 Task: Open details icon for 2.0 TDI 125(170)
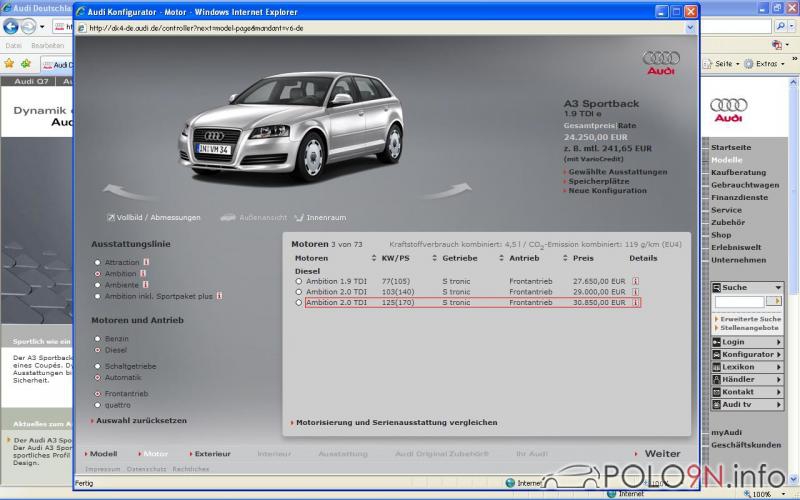point(636,303)
